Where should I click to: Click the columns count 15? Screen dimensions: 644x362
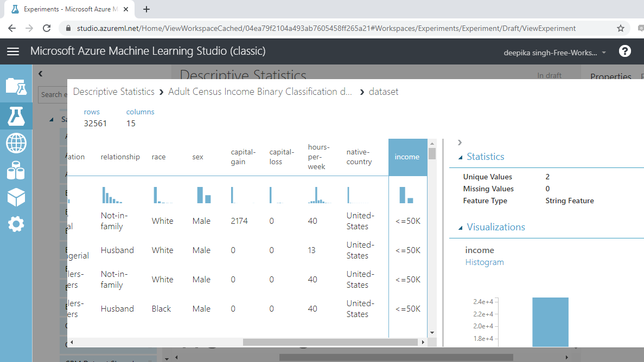coord(131,124)
